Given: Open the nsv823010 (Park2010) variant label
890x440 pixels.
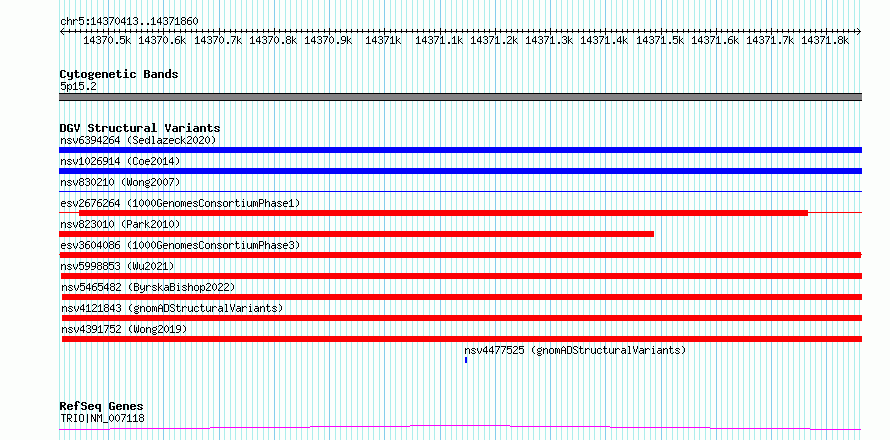Looking at the screenshot, I should pyautogui.click(x=120, y=224).
